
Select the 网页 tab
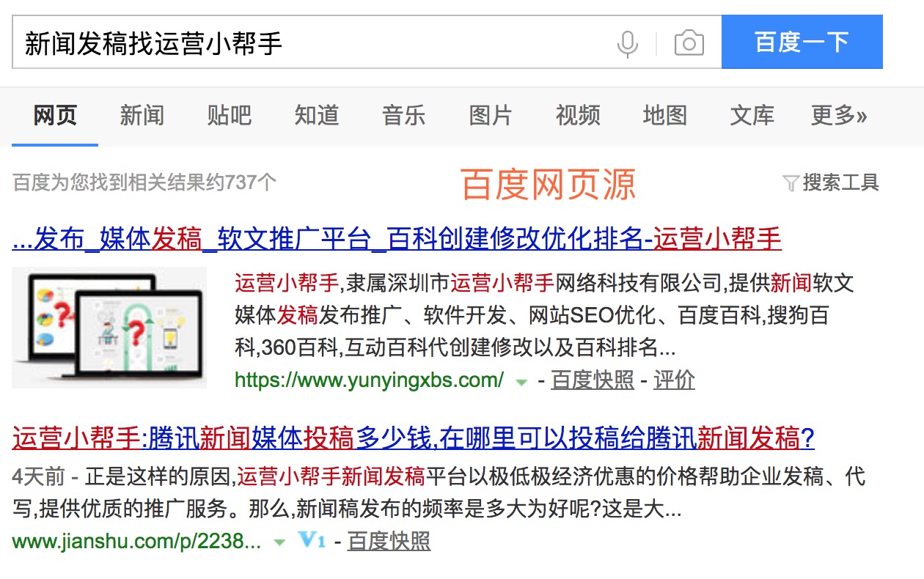coord(55,115)
